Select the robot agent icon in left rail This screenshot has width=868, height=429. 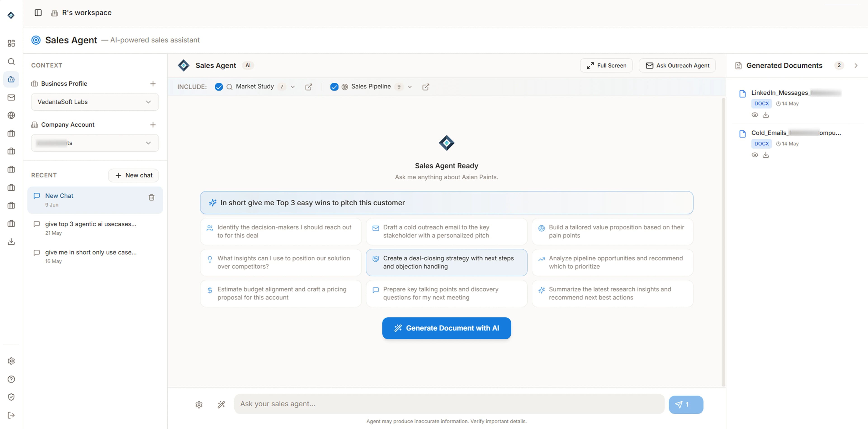[x=11, y=80]
